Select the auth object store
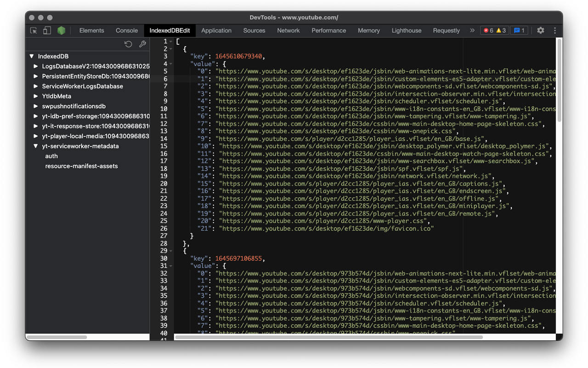 click(51, 156)
